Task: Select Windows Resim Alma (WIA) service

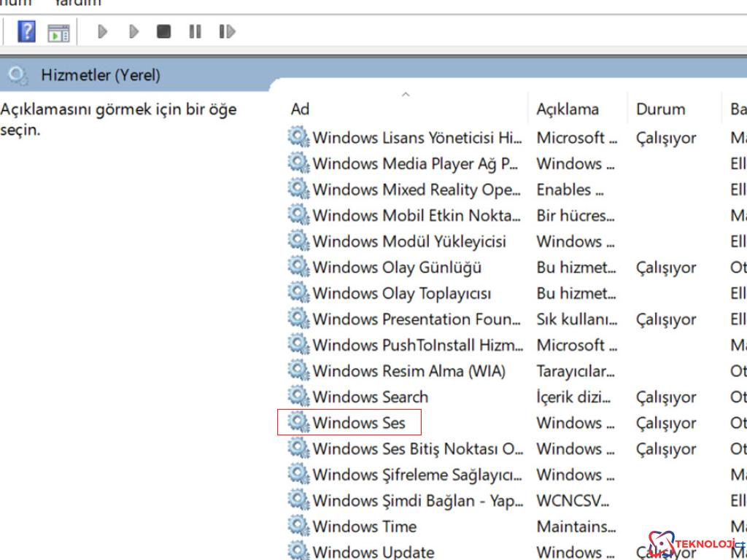Action: (409, 371)
